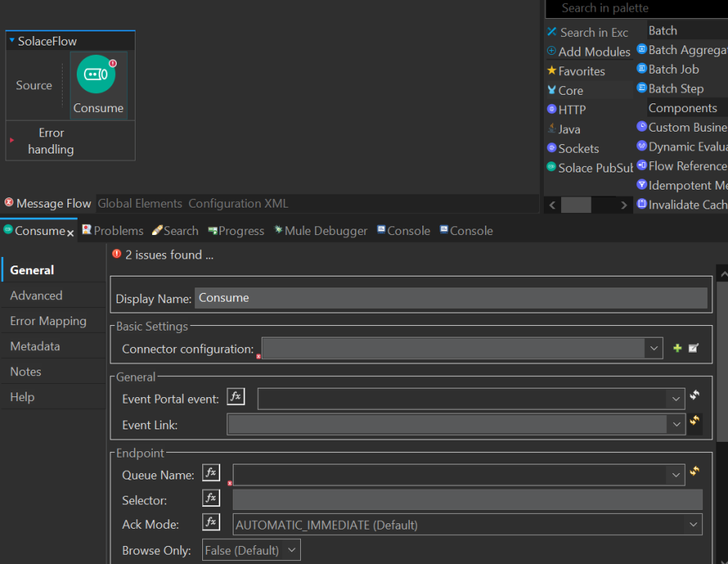Select the Core palette category
Image resolution: width=728 pixels, height=564 pixels.
click(565, 91)
